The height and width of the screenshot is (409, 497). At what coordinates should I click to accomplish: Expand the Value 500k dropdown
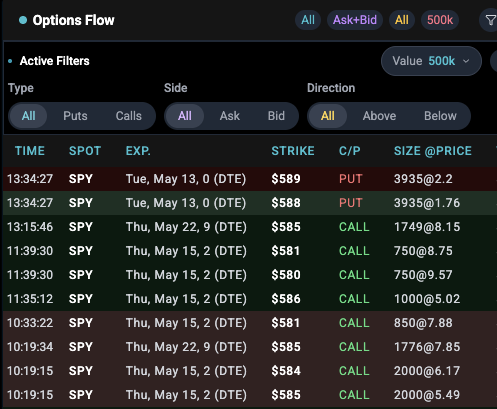point(431,61)
